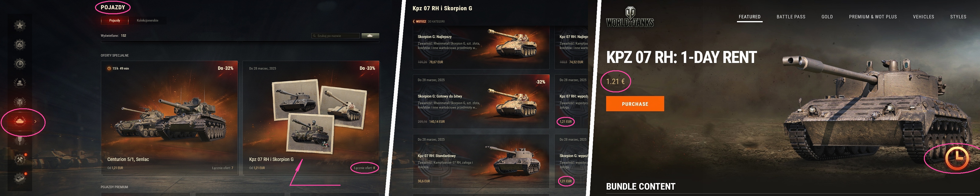Click the cash bundle sidebar icon
The height and width of the screenshot is (196, 980).
tap(20, 178)
